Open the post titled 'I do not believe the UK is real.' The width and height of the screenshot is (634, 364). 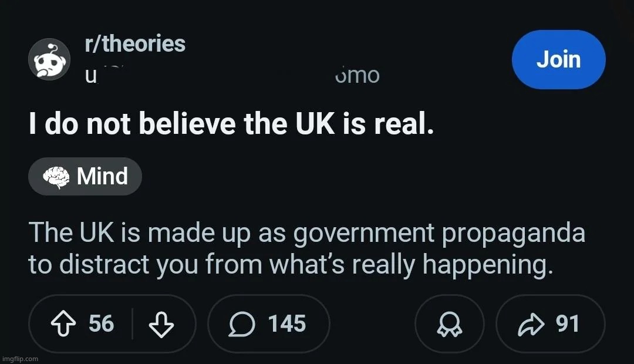231,124
